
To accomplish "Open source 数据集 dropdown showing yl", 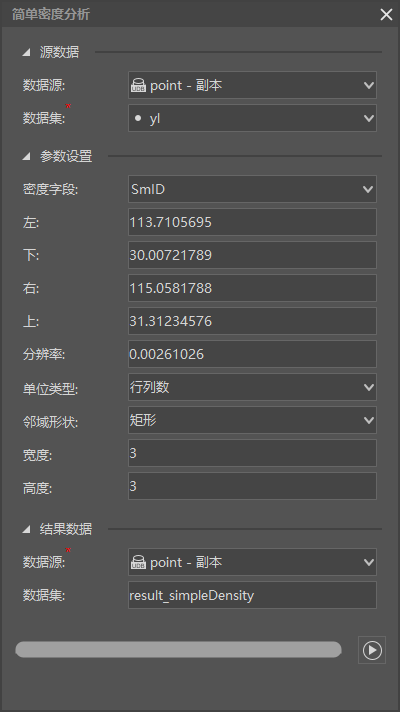I will point(252,118).
